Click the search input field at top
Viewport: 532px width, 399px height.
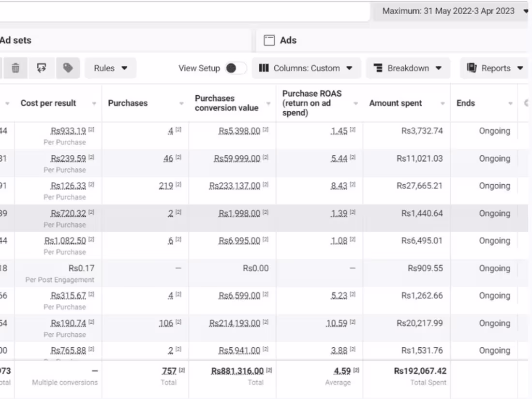184,10
